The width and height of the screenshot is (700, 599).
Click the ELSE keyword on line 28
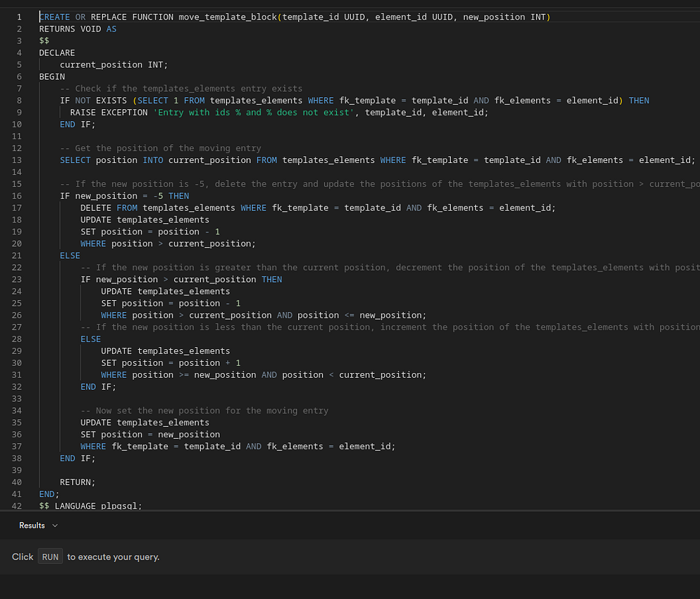coord(90,339)
